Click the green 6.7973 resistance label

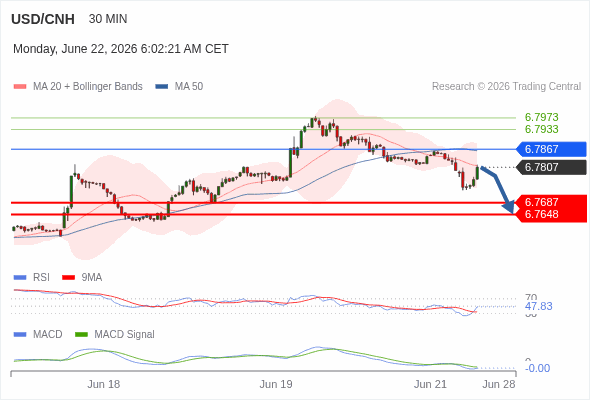[541, 117]
